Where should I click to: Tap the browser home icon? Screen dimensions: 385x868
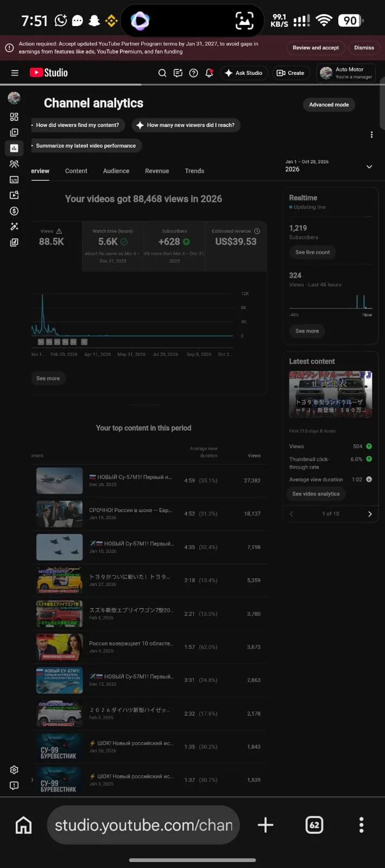tap(23, 825)
